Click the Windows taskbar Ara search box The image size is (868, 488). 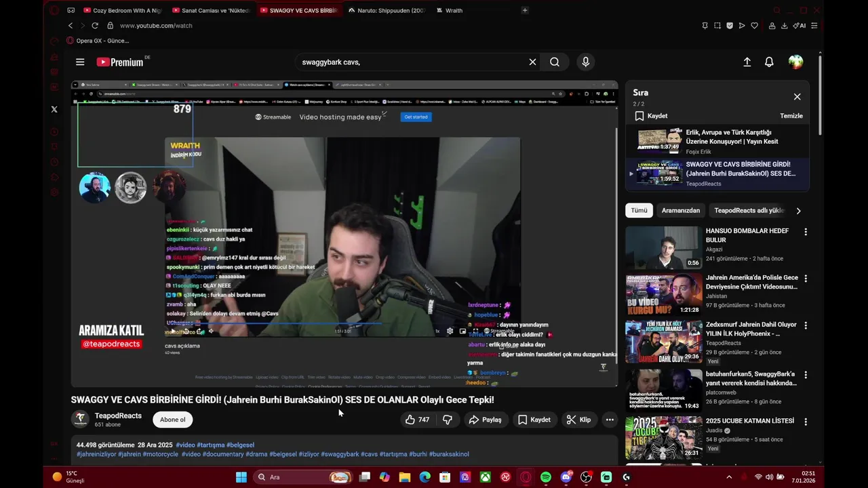[x=303, y=477]
